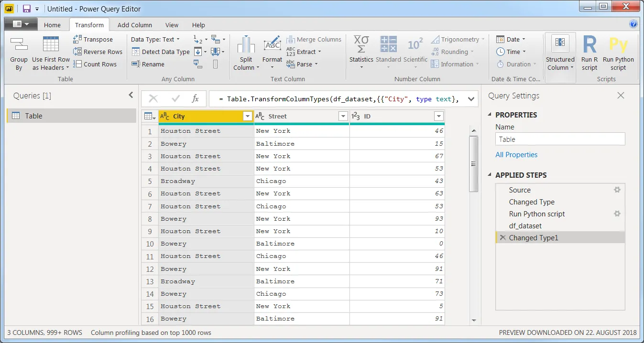Close the Query Settings pane
Image resolution: width=644 pixels, height=343 pixels.
(621, 96)
